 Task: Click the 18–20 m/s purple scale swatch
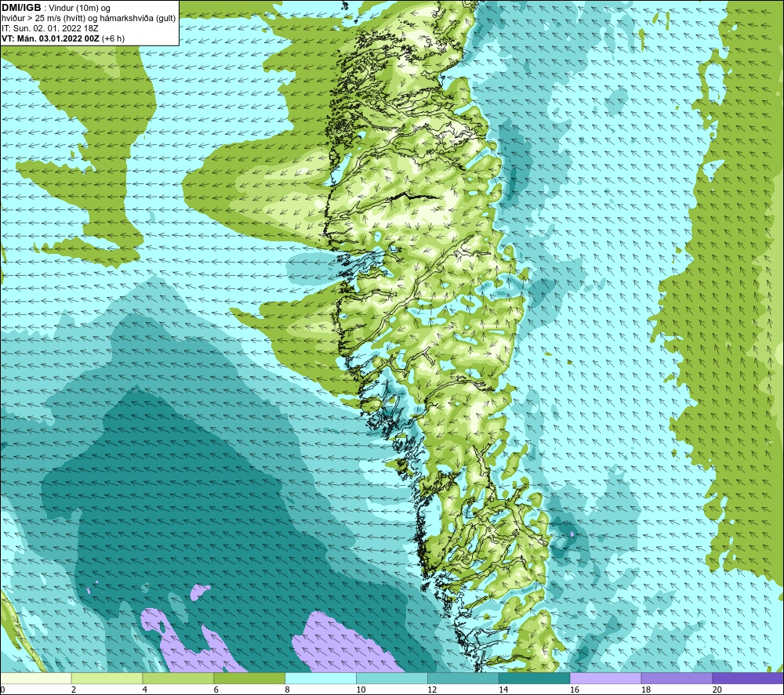point(677,678)
